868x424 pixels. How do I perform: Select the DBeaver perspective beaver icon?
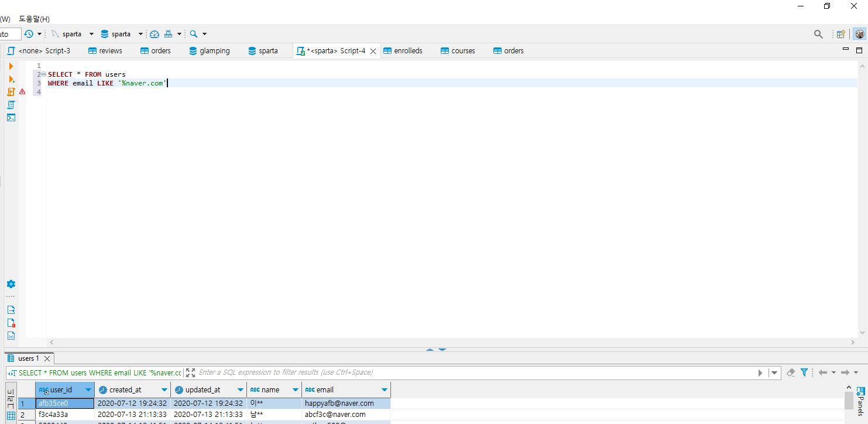point(859,34)
